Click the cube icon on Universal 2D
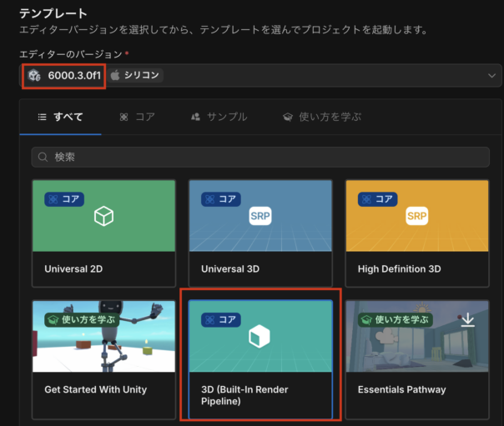 coord(103,217)
